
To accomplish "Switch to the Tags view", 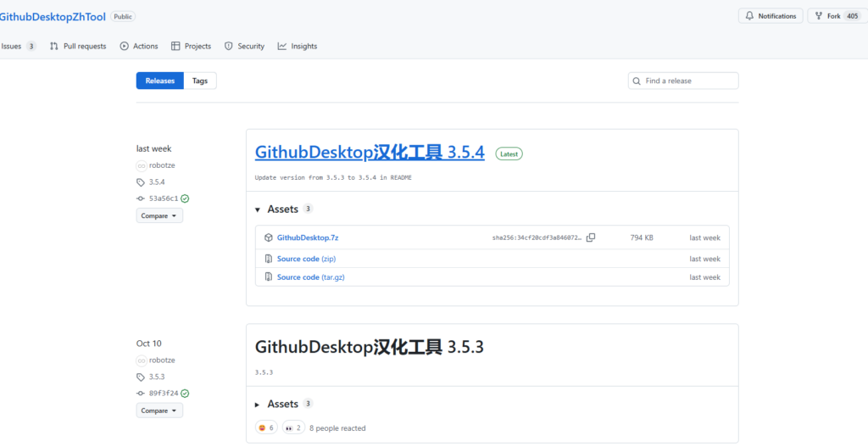I will [200, 81].
